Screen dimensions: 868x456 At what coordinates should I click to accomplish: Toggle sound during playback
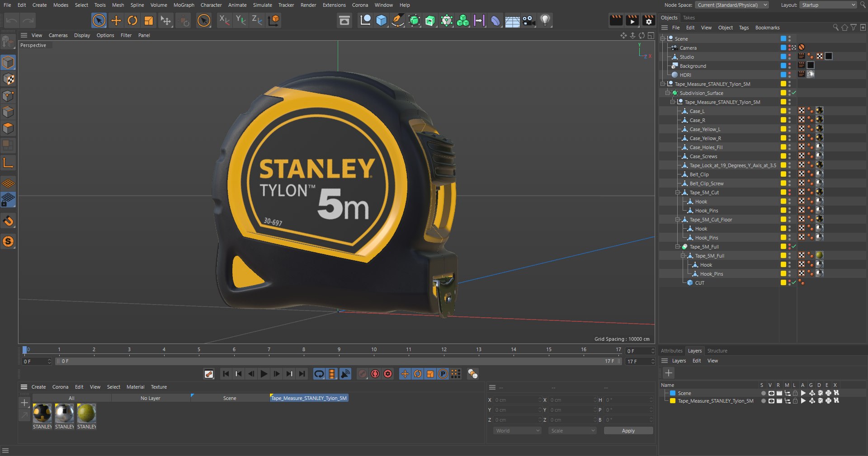[x=345, y=374]
